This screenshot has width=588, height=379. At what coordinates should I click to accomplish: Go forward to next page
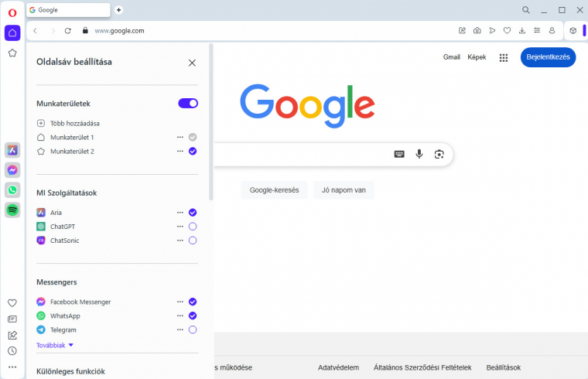coord(53,31)
